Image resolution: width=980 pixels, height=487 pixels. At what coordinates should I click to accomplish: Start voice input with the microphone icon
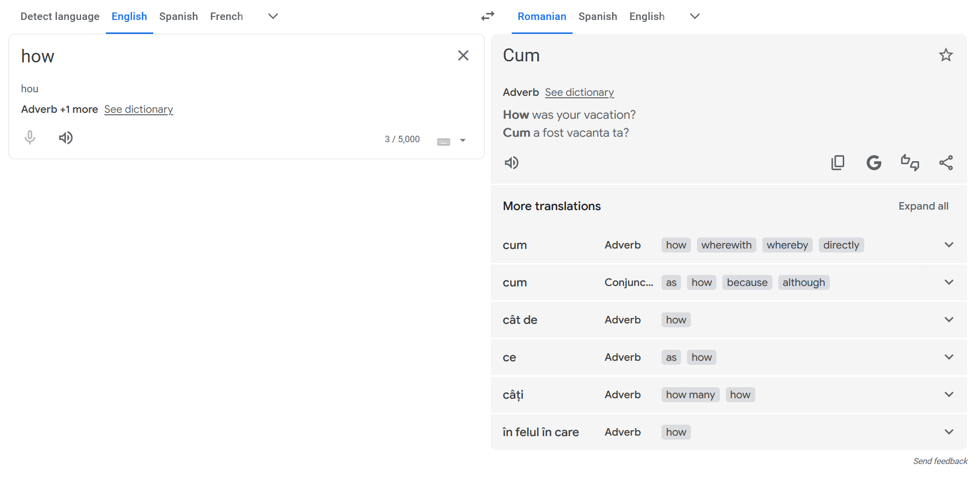(30, 137)
